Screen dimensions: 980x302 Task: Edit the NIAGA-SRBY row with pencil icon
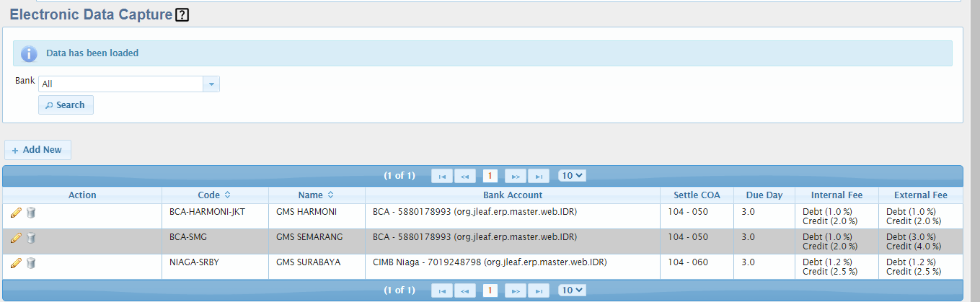16,263
